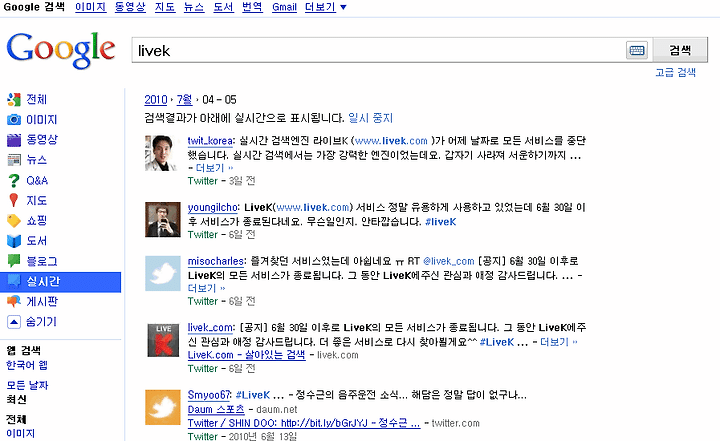Image resolution: width=720 pixels, height=441 pixels.
Task: Click the film clapper icon beside 동영상
Action: [x=14, y=140]
